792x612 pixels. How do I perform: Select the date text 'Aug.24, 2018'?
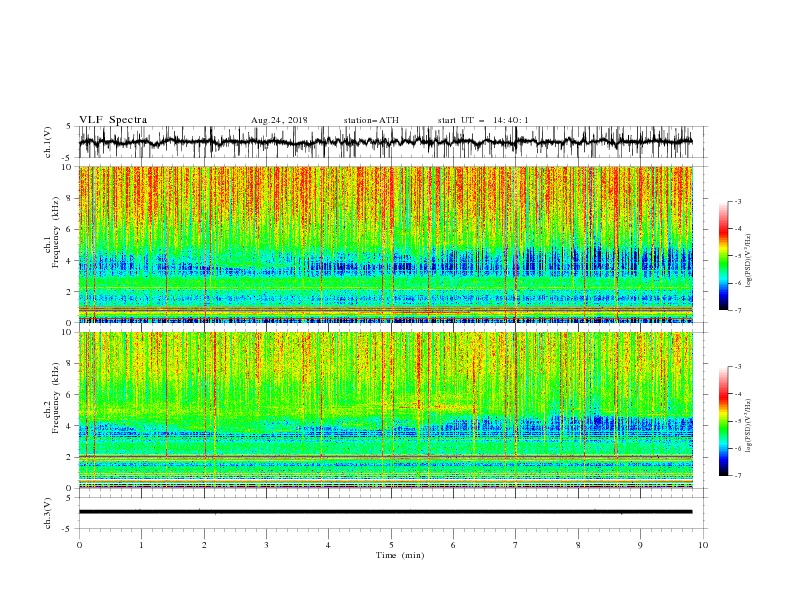click(x=279, y=120)
